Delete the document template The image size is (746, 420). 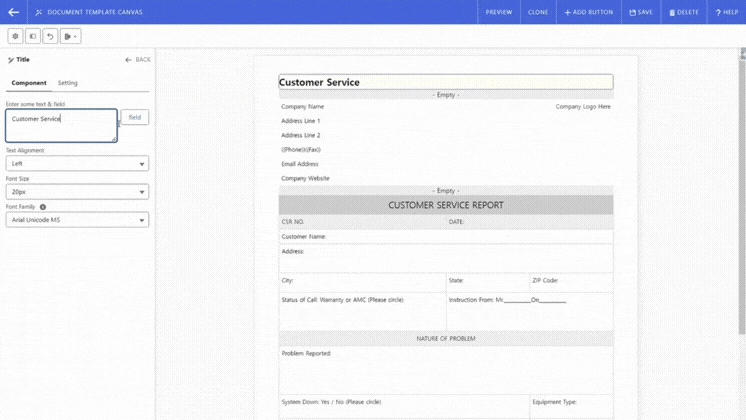pyautogui.click(x=684, y=12)
